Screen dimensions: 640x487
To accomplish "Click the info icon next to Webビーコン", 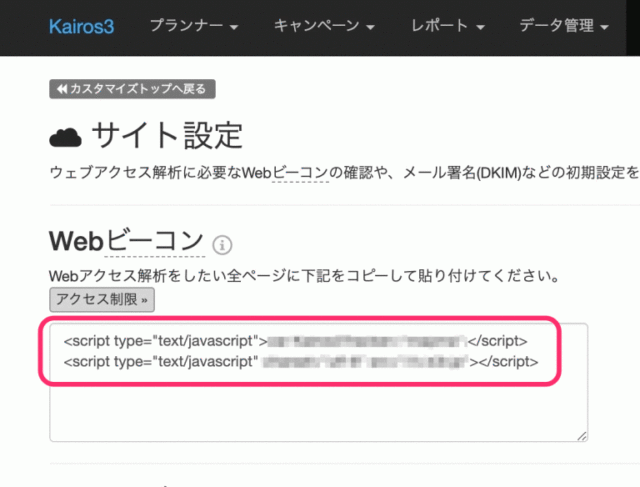I will (222, 245).
